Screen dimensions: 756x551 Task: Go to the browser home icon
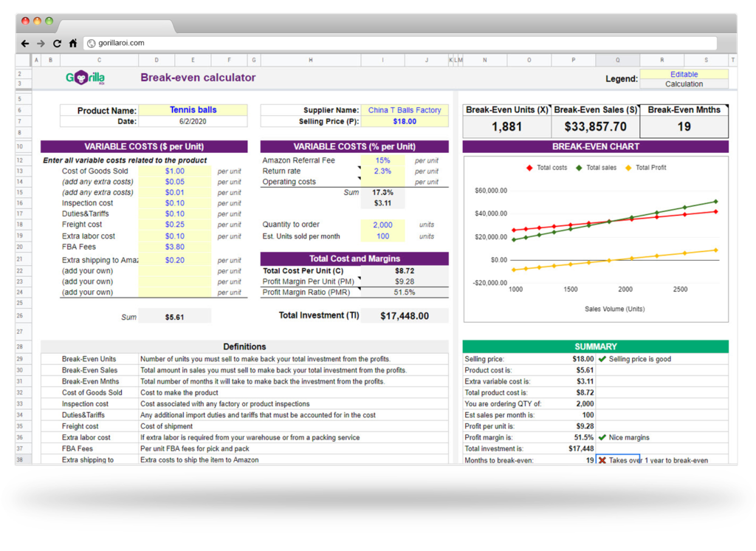(73, 44)
